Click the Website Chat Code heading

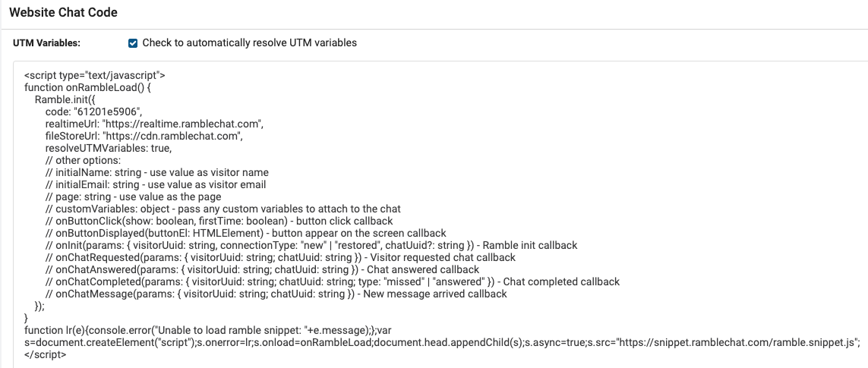[63, 12]
